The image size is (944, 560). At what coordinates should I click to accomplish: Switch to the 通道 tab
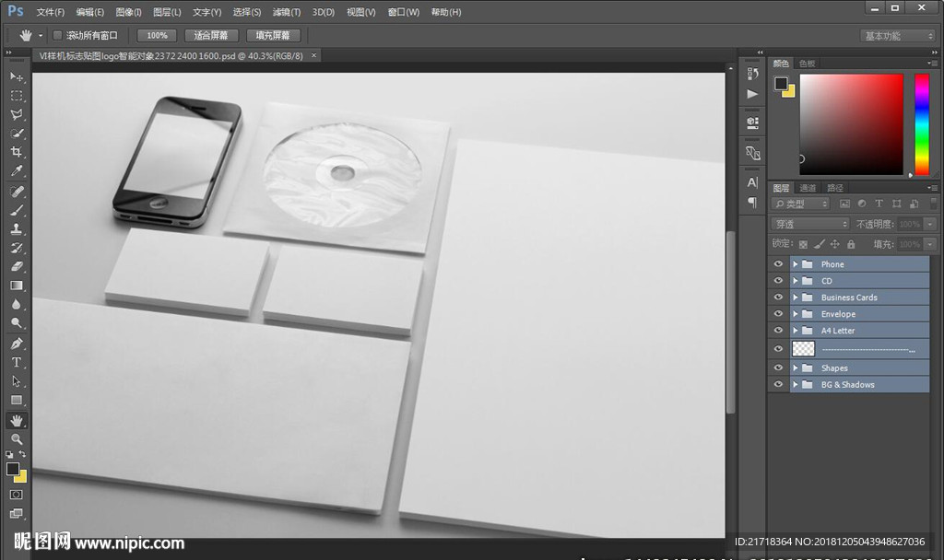808,188
